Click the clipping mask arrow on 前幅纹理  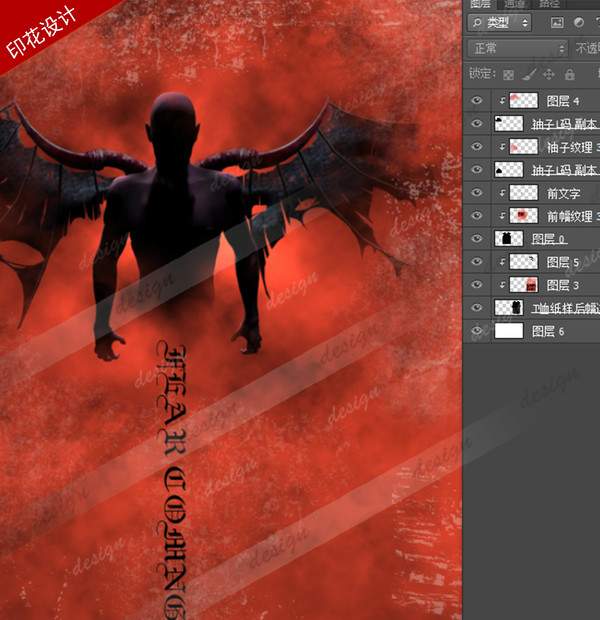coord(502,215)
